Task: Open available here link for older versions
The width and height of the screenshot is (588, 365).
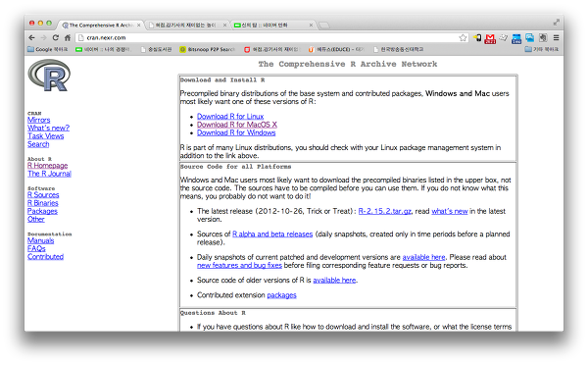Action: click(334, 281)
